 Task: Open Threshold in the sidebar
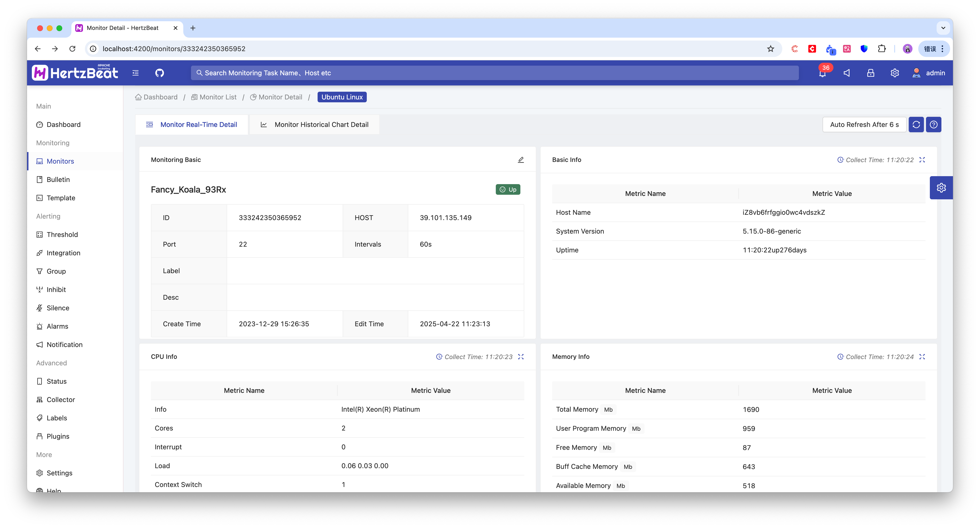point(62,235)
